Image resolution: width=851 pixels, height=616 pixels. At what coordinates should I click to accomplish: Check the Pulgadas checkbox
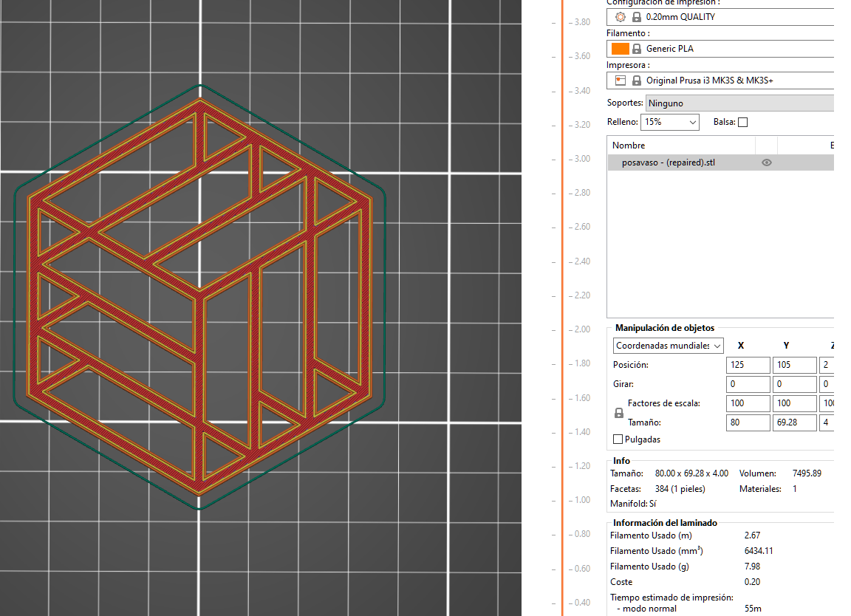[618, 439]
